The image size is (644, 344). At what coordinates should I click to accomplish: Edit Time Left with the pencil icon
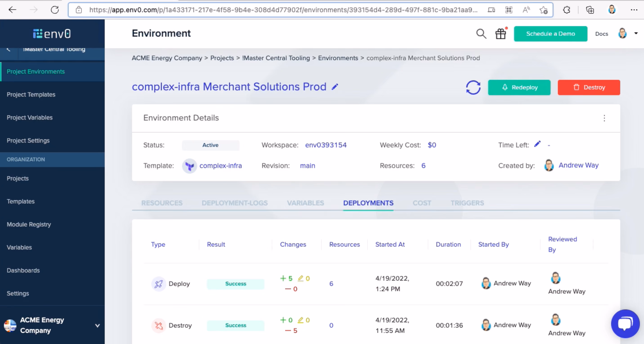tap(537, 144)
